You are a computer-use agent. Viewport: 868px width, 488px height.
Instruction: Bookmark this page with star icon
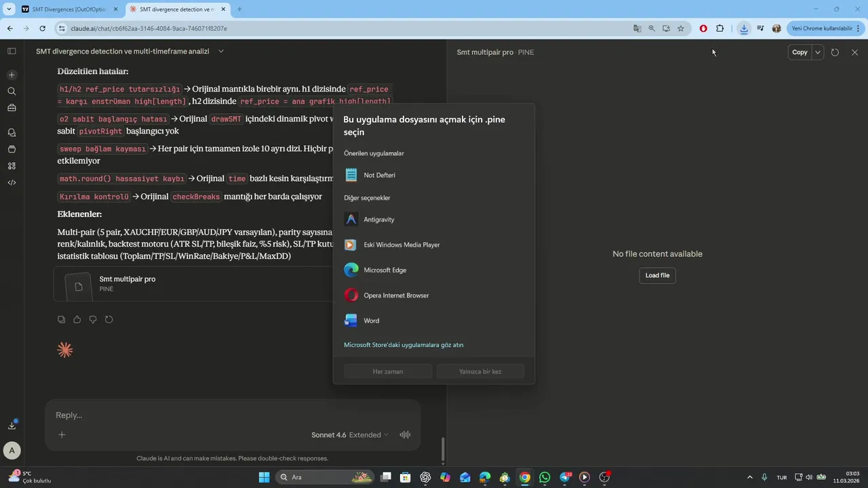tap(681, 28)
